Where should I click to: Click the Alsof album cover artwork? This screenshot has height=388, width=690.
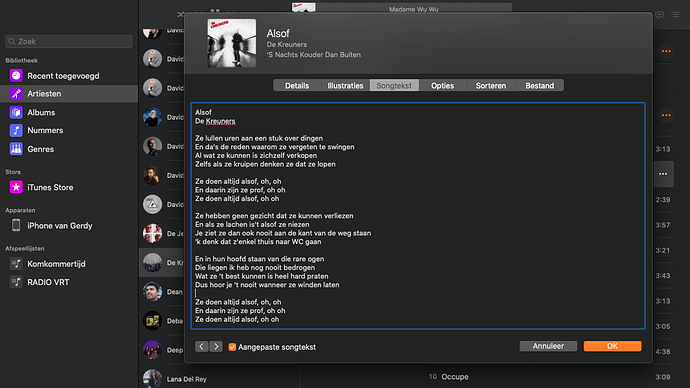[x=231, y=43]
